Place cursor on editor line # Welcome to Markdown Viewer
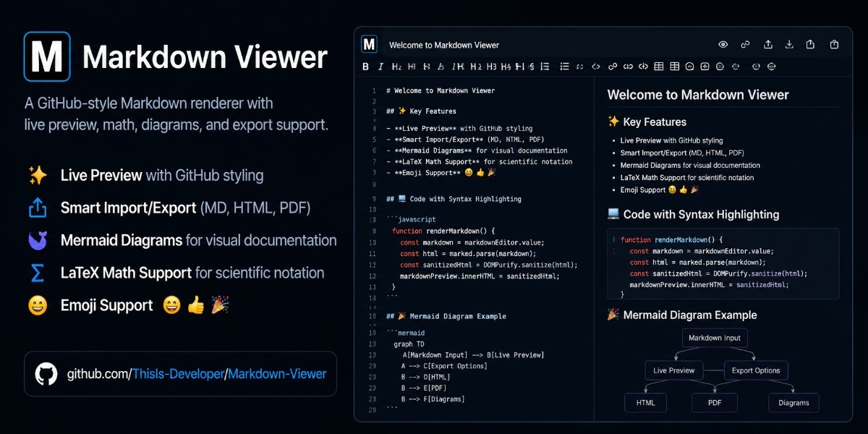 [x=441, y=90]
